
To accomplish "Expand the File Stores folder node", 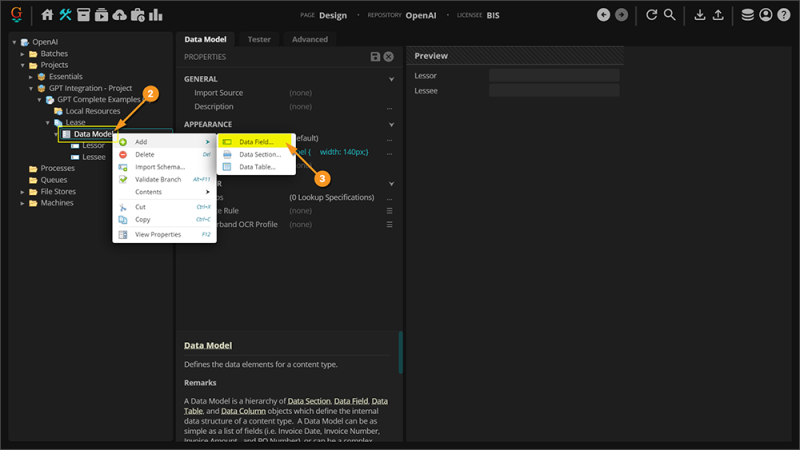I will [x=23, y=191].
